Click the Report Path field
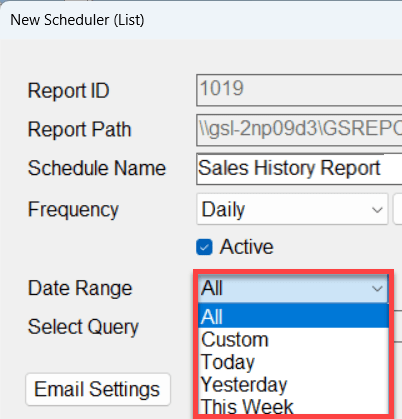The image size is (402, 419). click(299, 130)
